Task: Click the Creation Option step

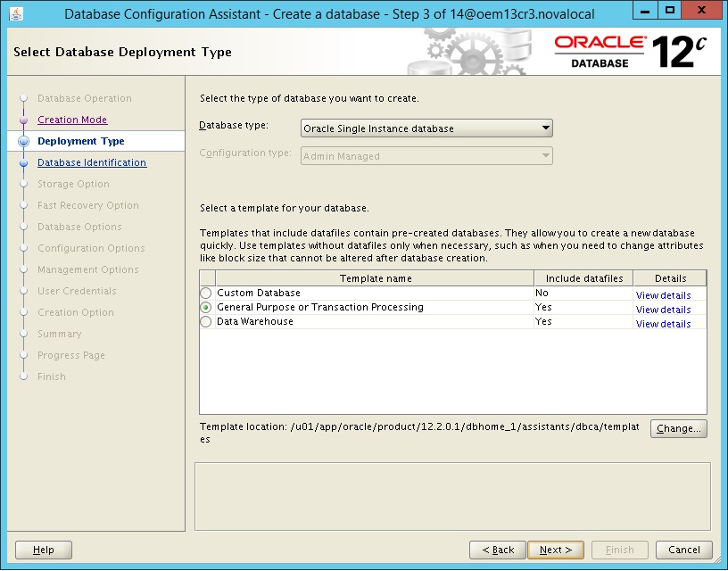Action: click(x=76, y=312)
